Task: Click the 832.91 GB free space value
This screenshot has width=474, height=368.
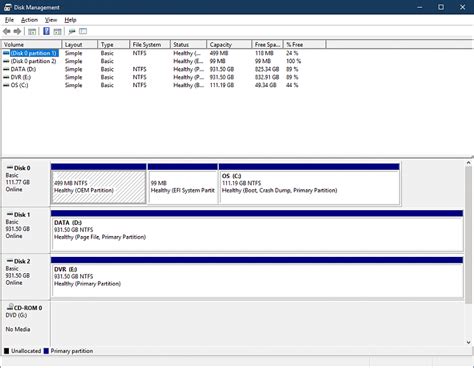Action: 267,77
